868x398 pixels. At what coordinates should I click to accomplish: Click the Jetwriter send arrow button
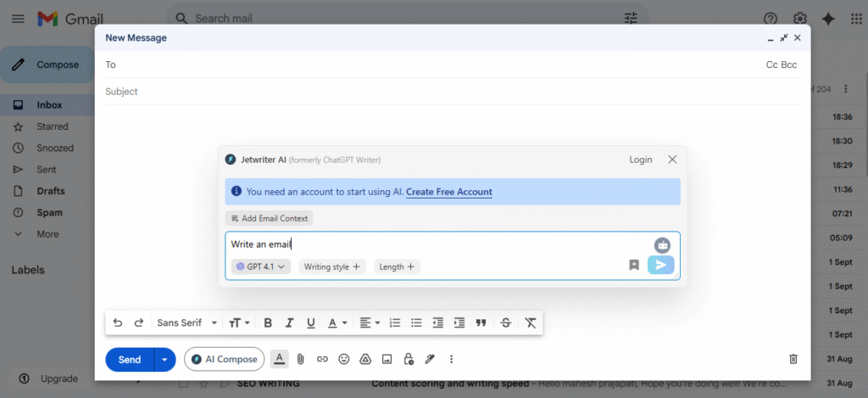tap(661, 265)
